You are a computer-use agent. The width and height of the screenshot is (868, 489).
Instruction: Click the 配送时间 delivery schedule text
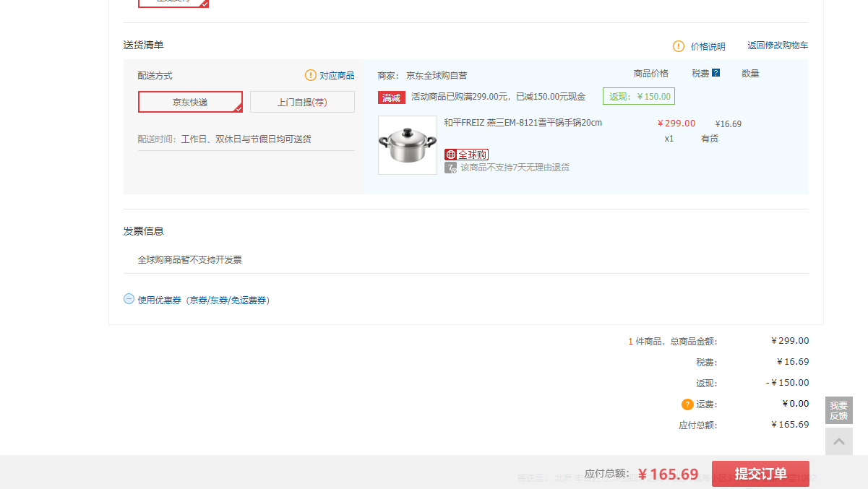pyautogui.click(x=225, y=139)
